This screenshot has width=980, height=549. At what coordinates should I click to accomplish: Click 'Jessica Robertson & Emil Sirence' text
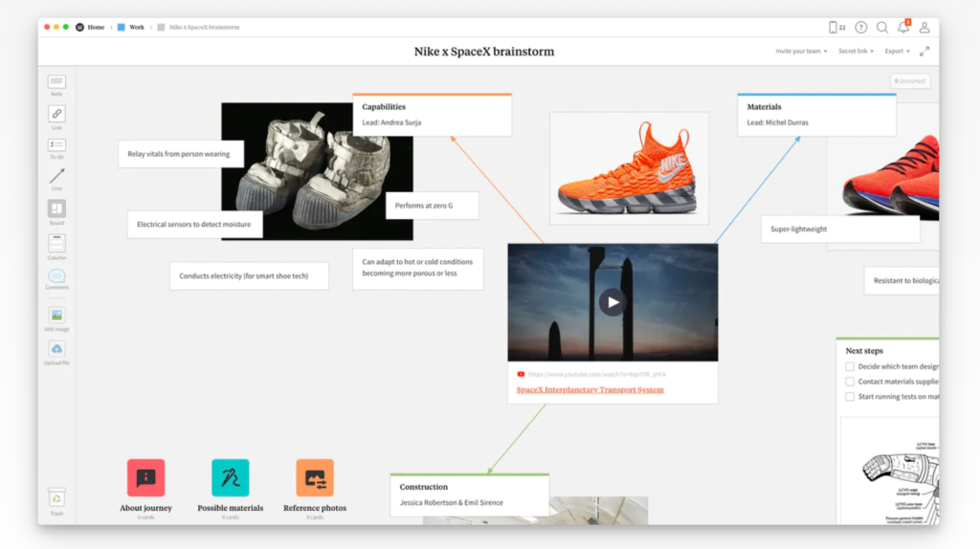coord(452,502)
